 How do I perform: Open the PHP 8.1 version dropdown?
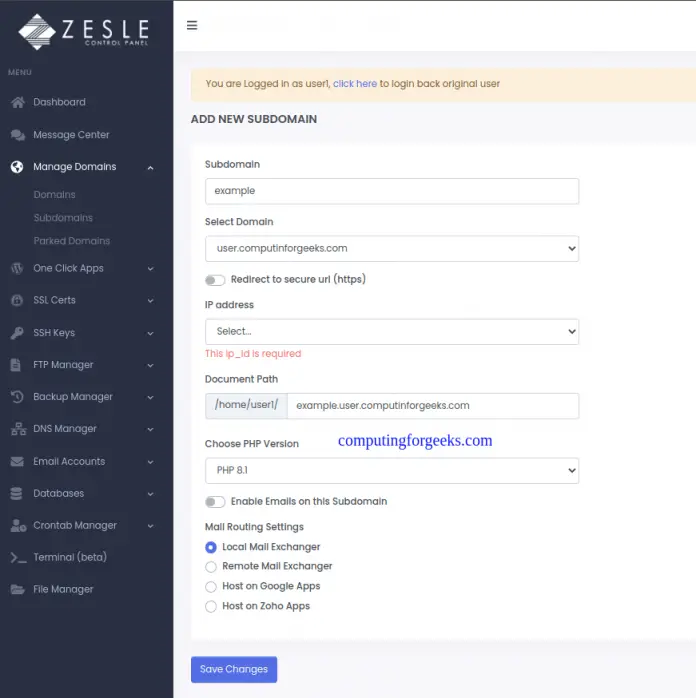[392, 471]
